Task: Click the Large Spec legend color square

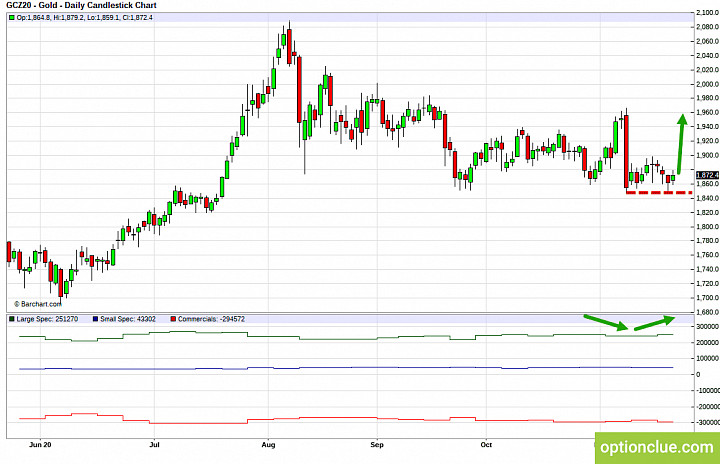Action: (x=11, y=319)
